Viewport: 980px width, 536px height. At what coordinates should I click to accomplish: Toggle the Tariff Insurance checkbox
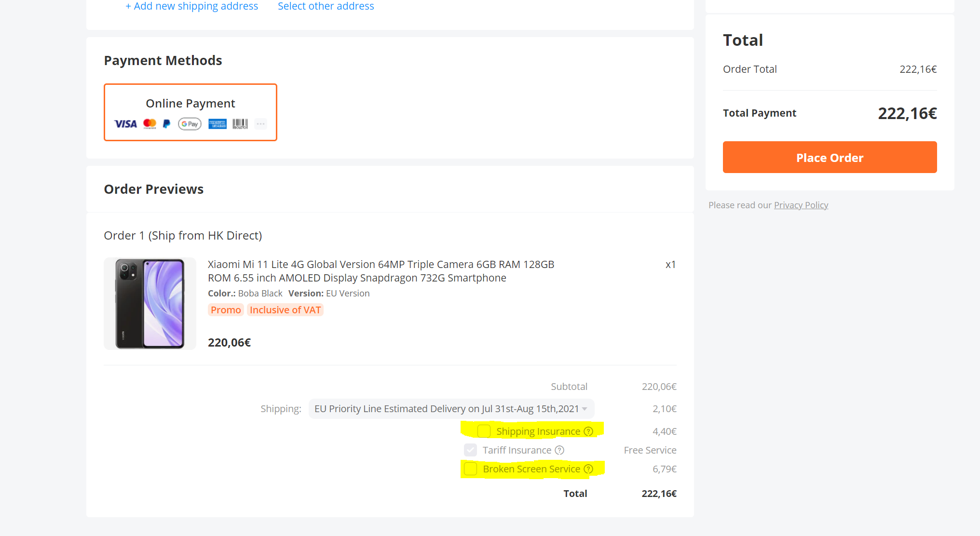(470, 450)
